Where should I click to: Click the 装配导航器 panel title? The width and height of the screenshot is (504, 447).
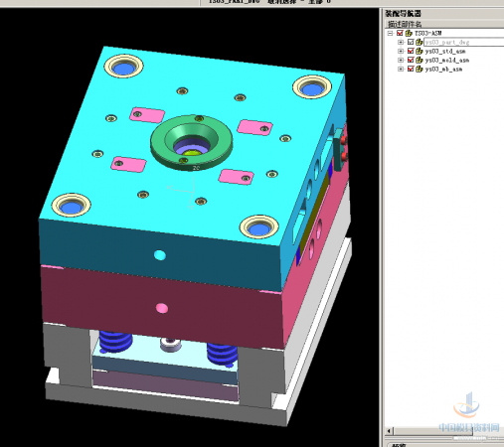pyautogui.click(x=403, y=14)
